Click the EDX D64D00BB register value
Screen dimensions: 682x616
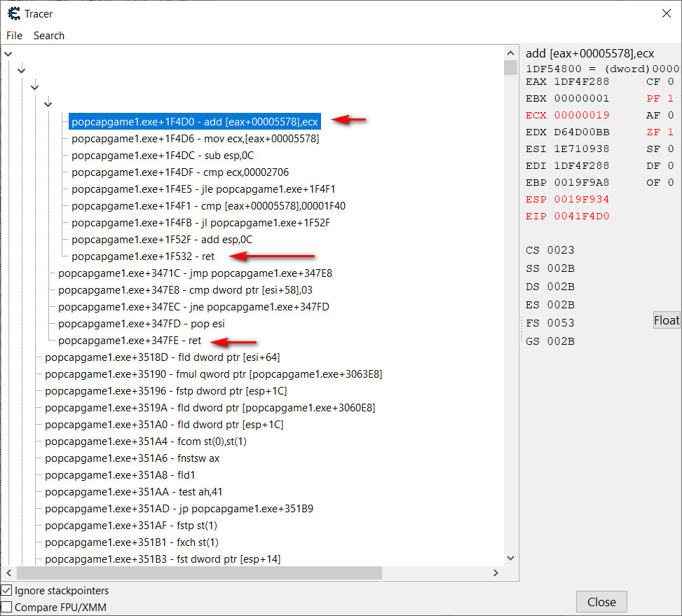[568, 132]
